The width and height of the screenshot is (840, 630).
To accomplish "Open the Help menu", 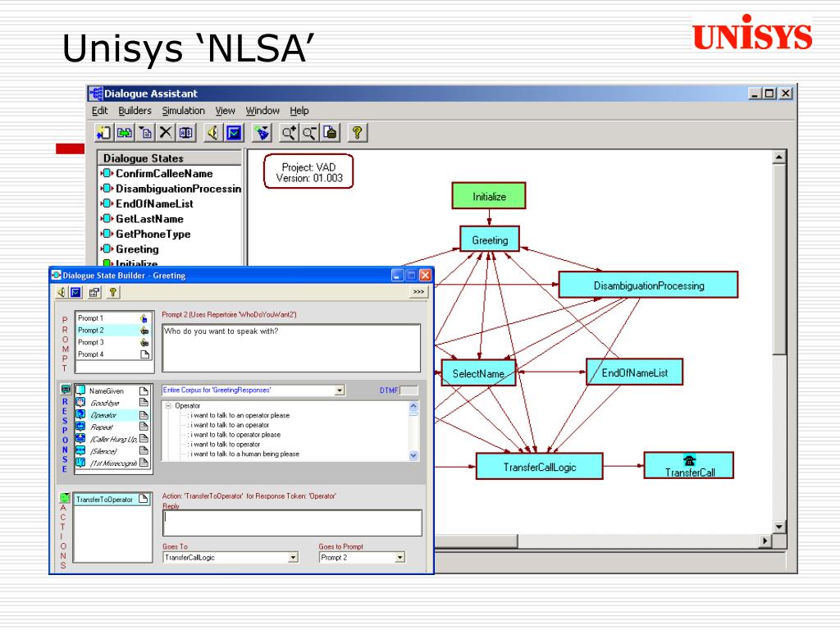I will [299, 111].
